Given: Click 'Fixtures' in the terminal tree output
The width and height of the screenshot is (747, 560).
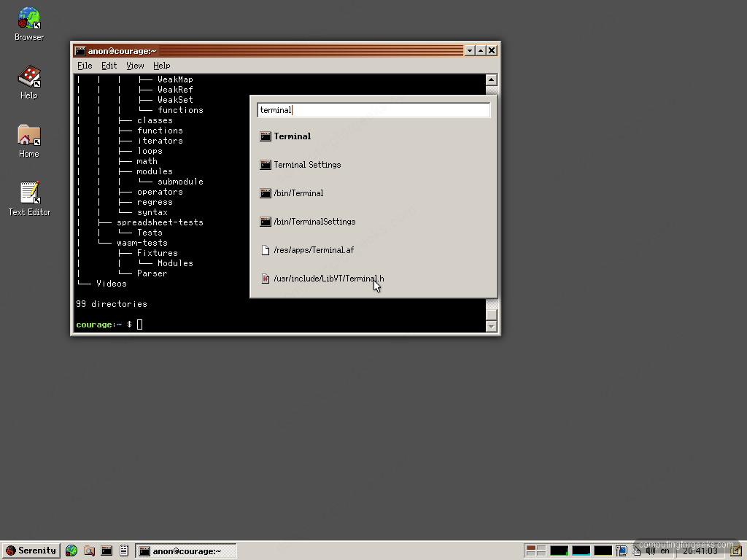Looking at the screenshot, I should (158, 253).
